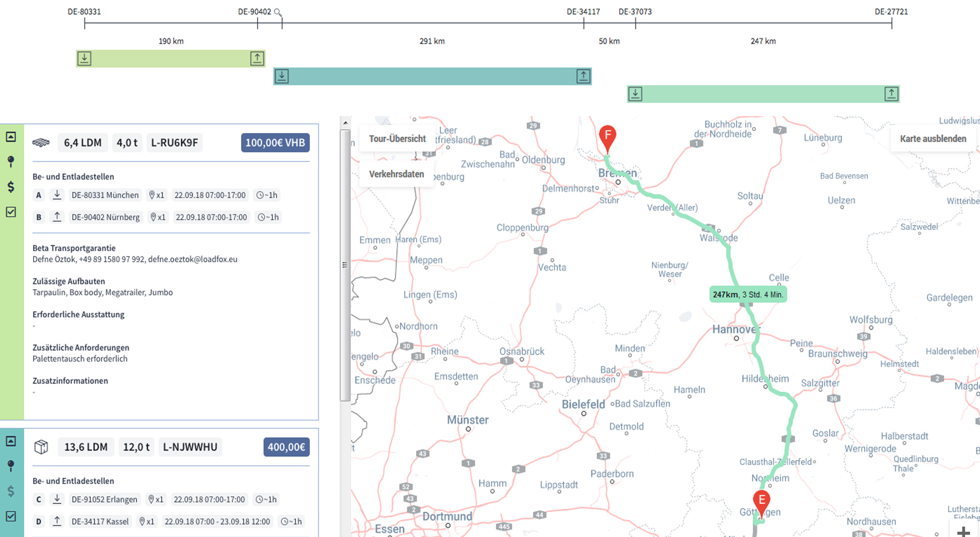The height and width of the screenshot is (537, 980).
Task: Click the scroll-up arrow of freight list
Action: tap(345, 123)
